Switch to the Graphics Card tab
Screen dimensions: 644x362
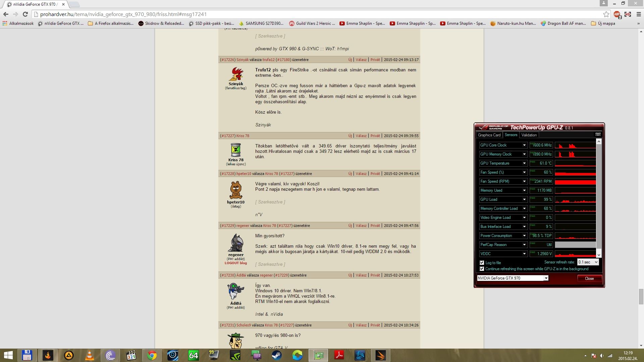click(x=489, y=135)
